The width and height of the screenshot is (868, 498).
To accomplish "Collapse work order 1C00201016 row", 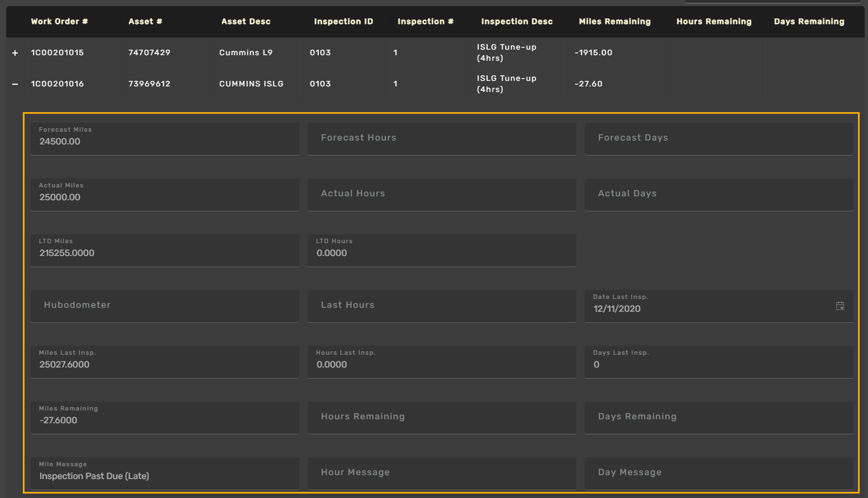I will coord(15,84).
